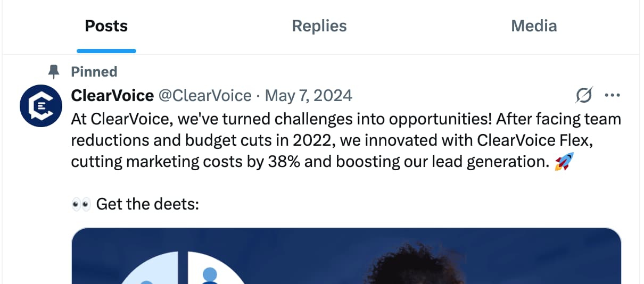Click the Pinned label text
Screen dimensions: 644x284
[x=94, y=72]
